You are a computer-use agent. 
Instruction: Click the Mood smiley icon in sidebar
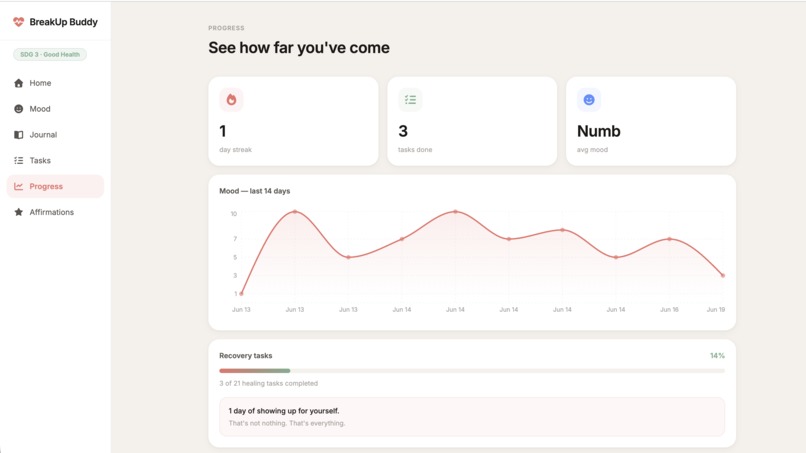point(19,108)
